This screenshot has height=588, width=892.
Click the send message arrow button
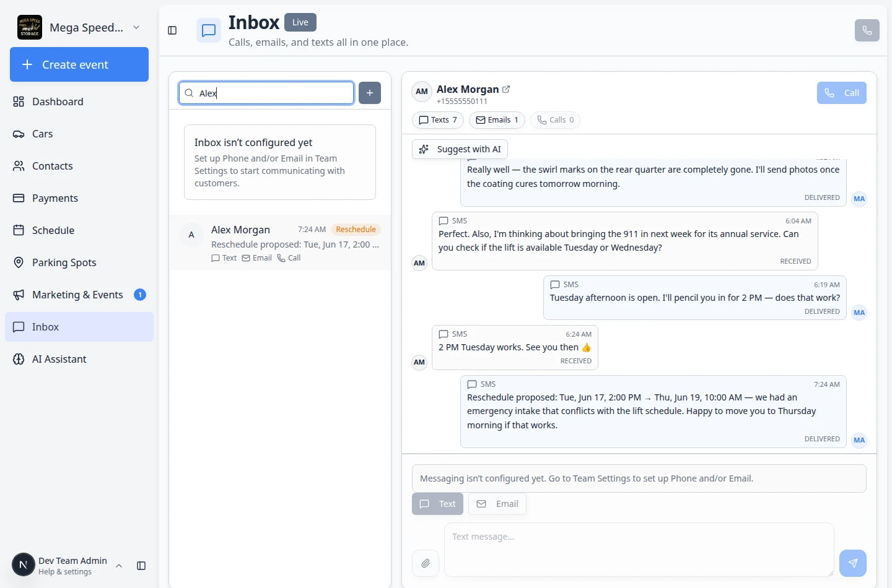853,563
